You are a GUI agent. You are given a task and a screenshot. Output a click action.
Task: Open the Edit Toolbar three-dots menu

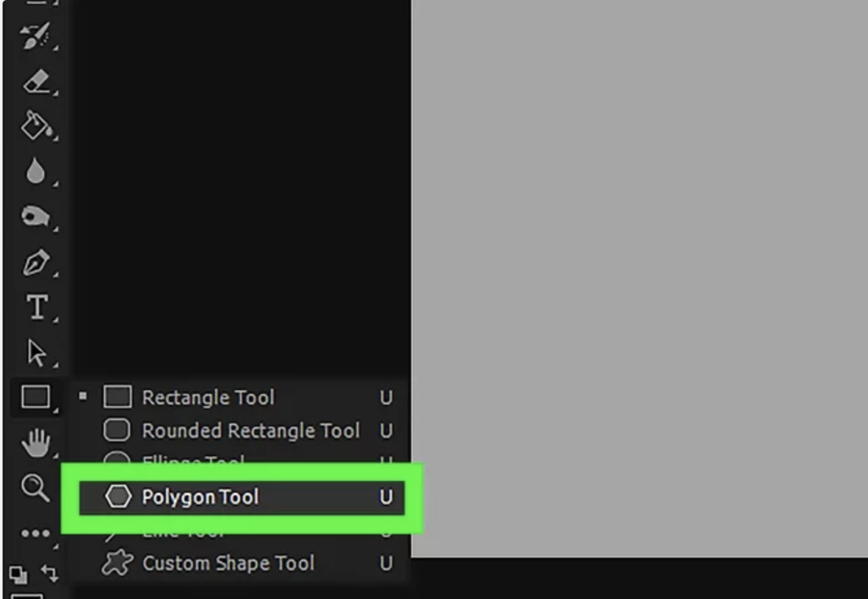[35, 534]
